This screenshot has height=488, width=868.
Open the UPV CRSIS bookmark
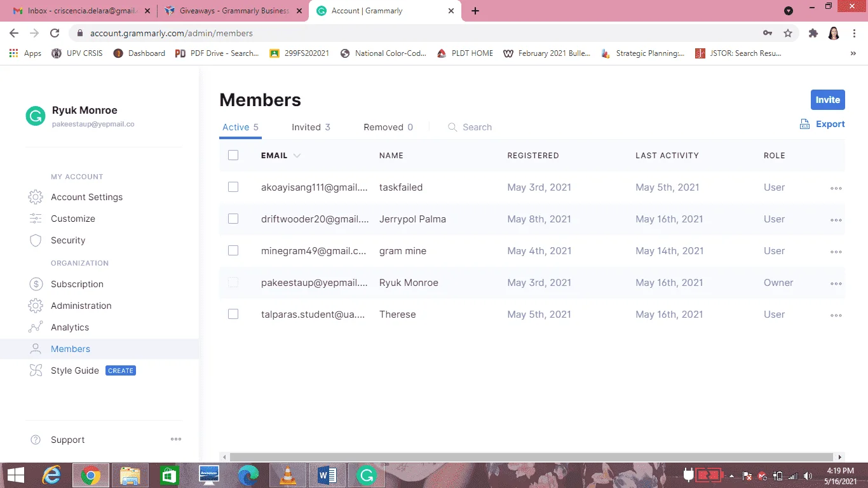77,53
